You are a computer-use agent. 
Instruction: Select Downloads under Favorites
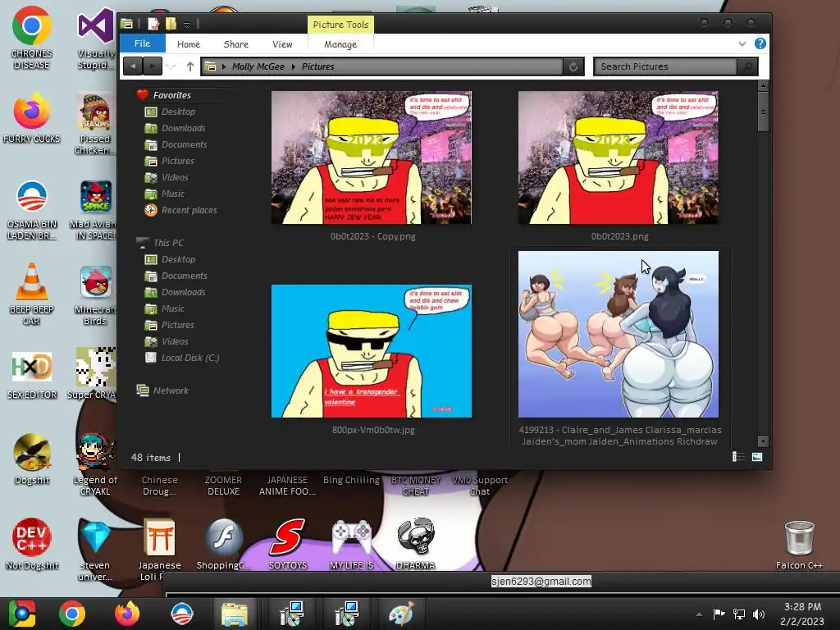183,128
